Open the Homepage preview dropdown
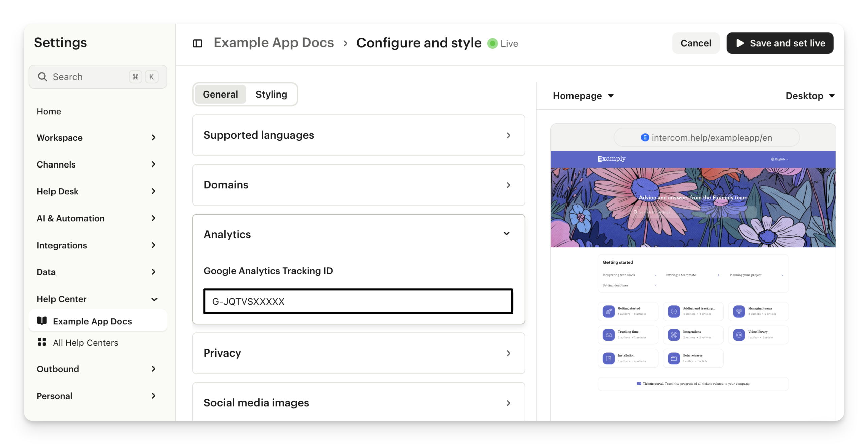The image size is (868, 445). tap(583, 96)
